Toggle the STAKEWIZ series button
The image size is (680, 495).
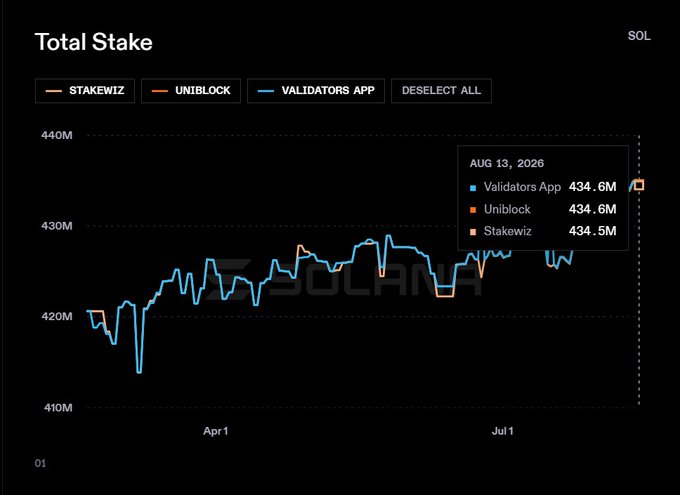click(85, 91)
